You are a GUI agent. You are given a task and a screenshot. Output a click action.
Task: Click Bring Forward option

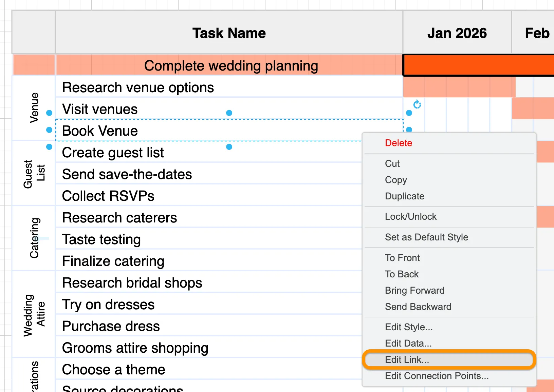414,291
